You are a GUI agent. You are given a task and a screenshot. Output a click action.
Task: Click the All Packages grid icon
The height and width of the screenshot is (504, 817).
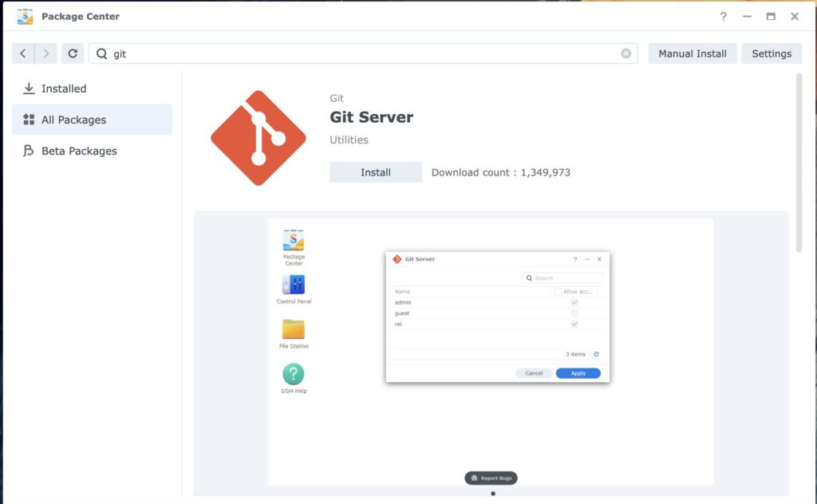pyautogui.click(x=29, y=120)
